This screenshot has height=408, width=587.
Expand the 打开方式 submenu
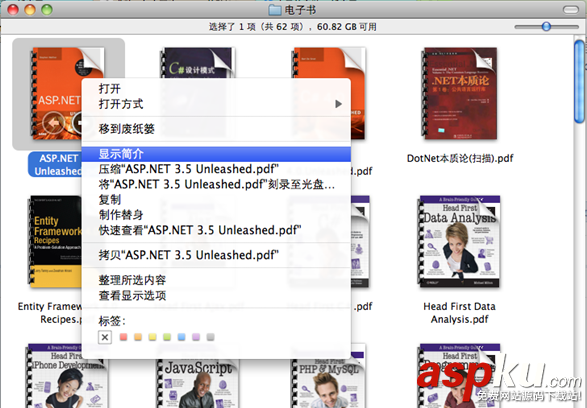pos(216,104)
